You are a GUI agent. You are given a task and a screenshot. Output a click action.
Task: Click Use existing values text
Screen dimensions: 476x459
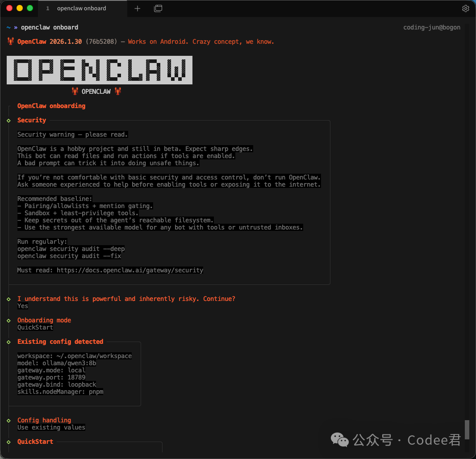(51, 427)
